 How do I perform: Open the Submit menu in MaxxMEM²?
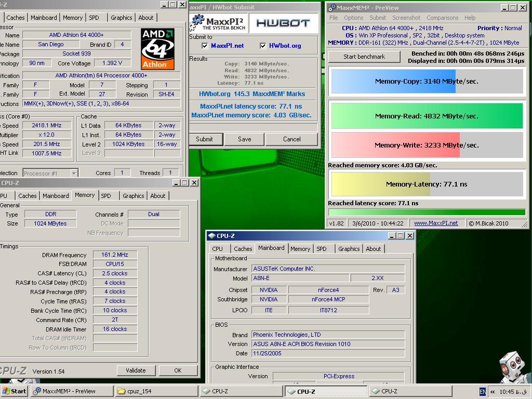[378, 18]
